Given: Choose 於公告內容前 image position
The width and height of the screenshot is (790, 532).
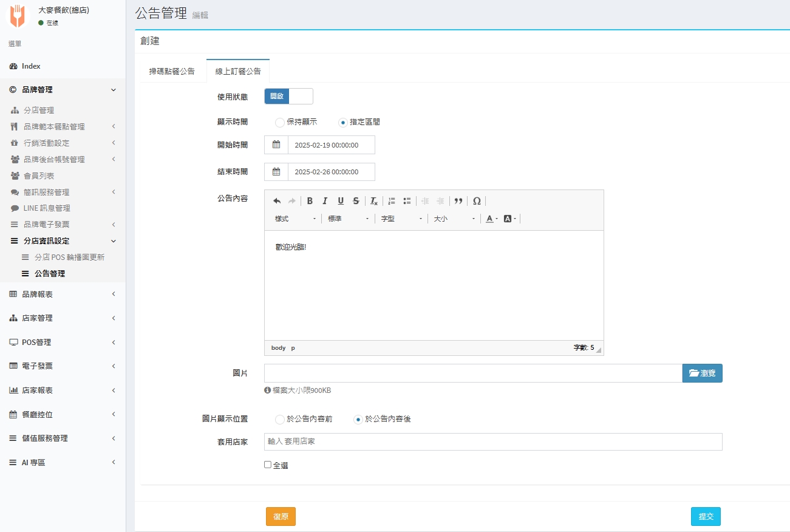Looking at the screenshot, I should 280,419.
